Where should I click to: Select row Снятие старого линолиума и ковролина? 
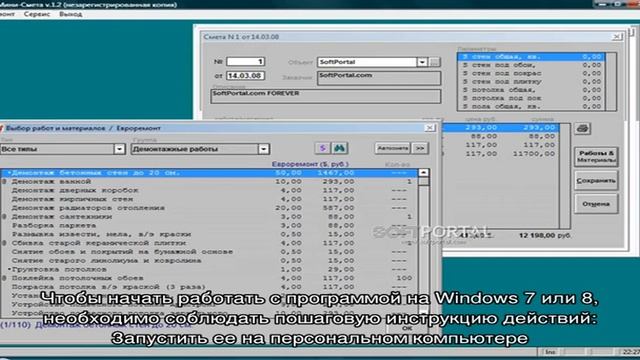click(x=209, y=261)
